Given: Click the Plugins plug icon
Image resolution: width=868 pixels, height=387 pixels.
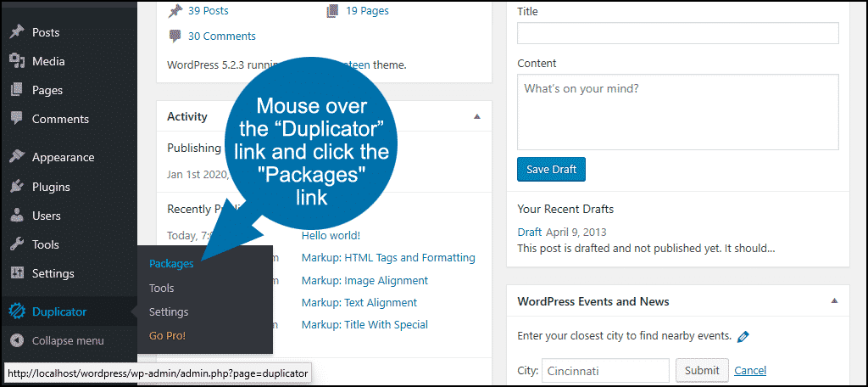Looking at the screenshot, I should pyautogui.click(x=17, y=187).
